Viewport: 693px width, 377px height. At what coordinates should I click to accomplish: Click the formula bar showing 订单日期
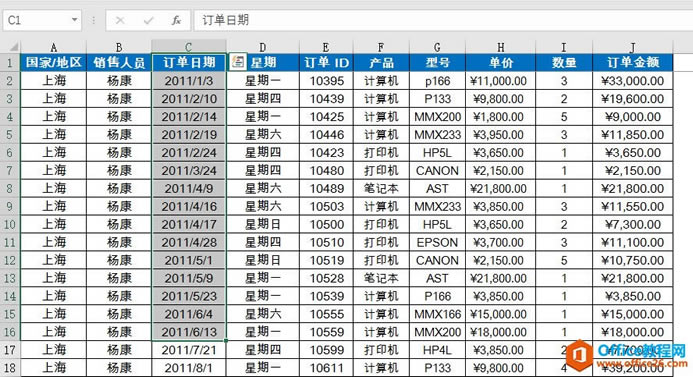(443, 20)
